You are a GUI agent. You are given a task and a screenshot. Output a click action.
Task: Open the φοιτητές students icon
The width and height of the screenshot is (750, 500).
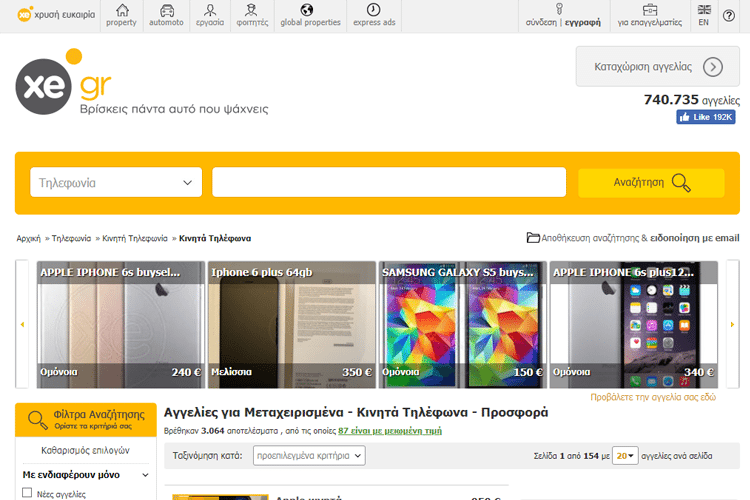click(251, 10)
